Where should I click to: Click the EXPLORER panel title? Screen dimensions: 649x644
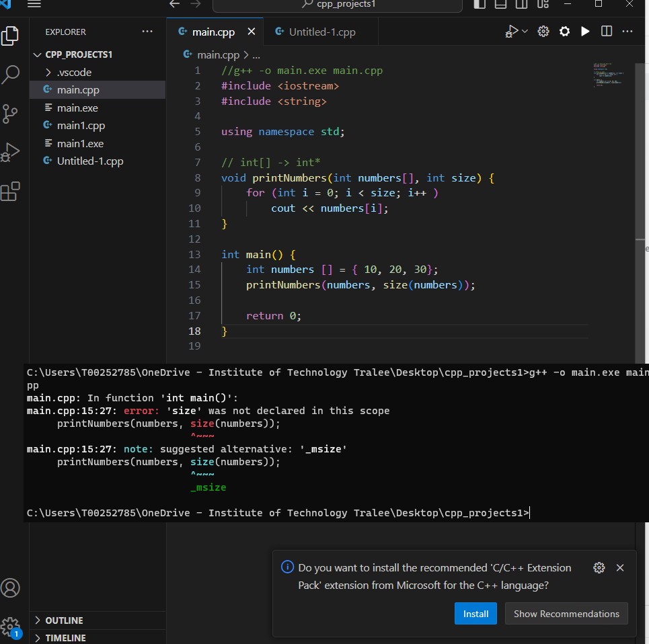65,32
